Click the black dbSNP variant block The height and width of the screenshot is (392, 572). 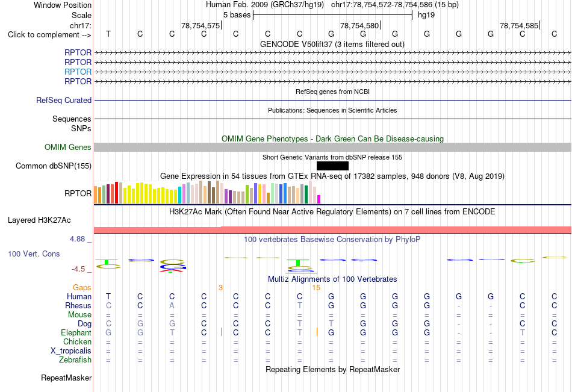point(332,166)
